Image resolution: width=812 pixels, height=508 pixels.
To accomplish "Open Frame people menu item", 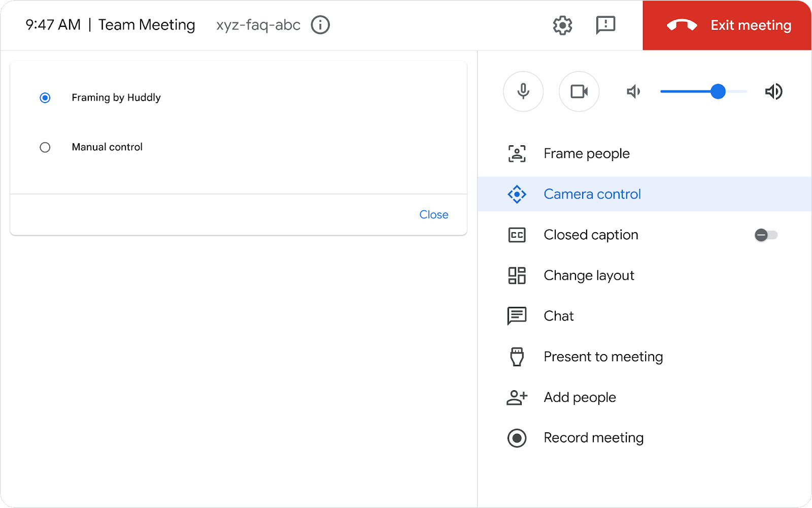I will (586, 153).
